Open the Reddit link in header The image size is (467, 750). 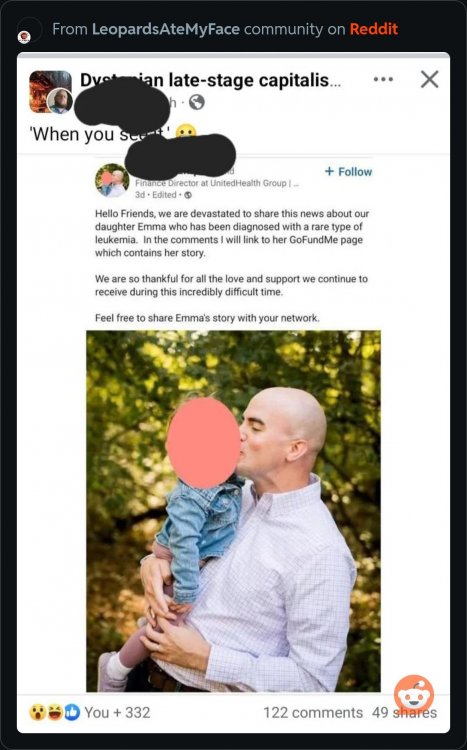374,29
